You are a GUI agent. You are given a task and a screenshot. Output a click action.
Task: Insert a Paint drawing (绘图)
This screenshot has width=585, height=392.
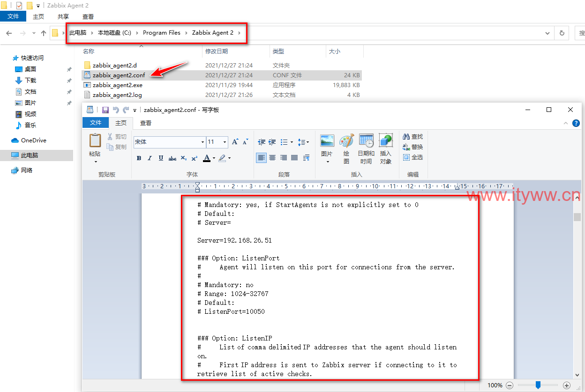click(x=346, y=149)
